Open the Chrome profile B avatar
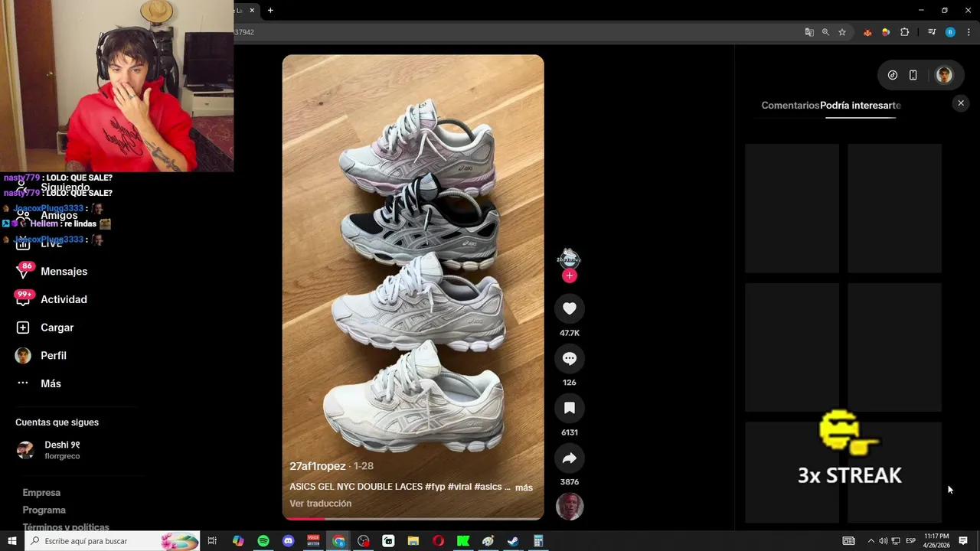The height and width of the screenshot is (551, 980). pyautogui.click(x=950, y=32)
